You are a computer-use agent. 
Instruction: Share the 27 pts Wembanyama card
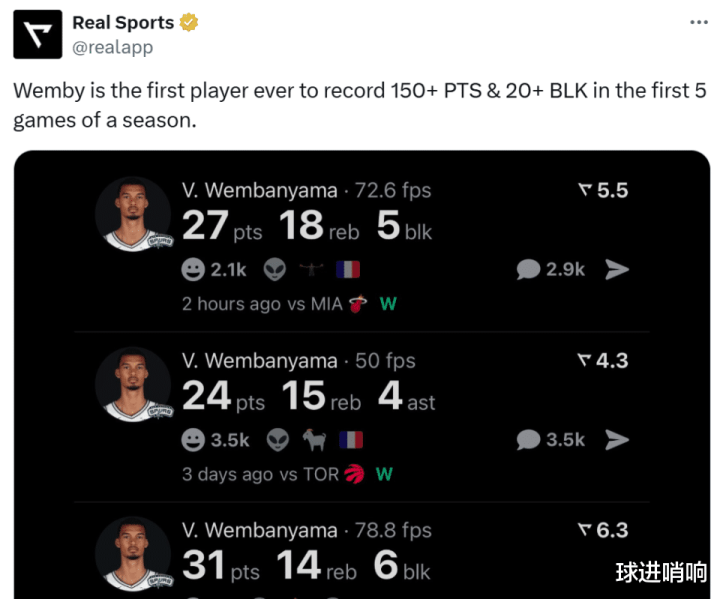tap(618, 270)
